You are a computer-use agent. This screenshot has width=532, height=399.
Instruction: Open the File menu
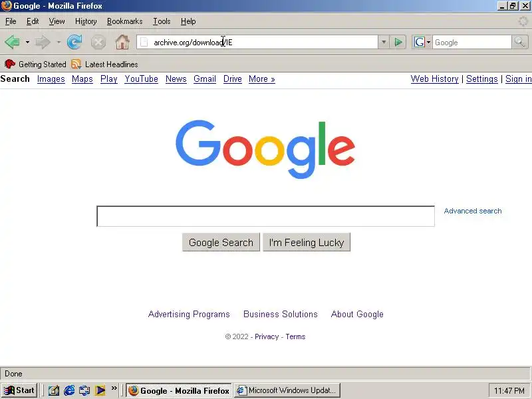click(x=11, y=21)
